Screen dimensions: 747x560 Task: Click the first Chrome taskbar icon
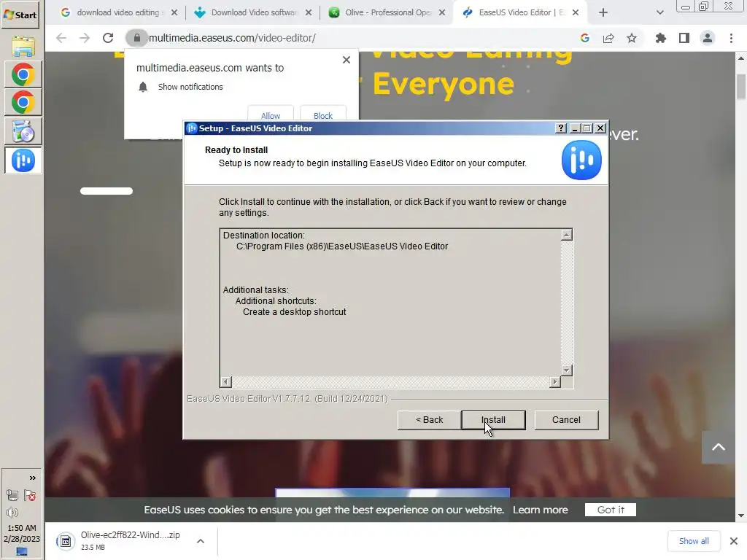pos(23,74)
